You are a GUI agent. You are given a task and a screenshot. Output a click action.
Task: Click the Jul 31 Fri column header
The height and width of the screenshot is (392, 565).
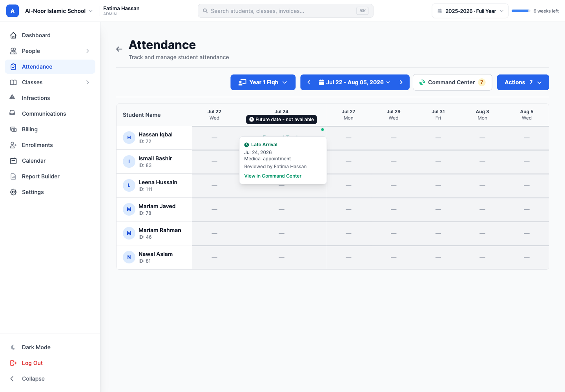(438, 115)
